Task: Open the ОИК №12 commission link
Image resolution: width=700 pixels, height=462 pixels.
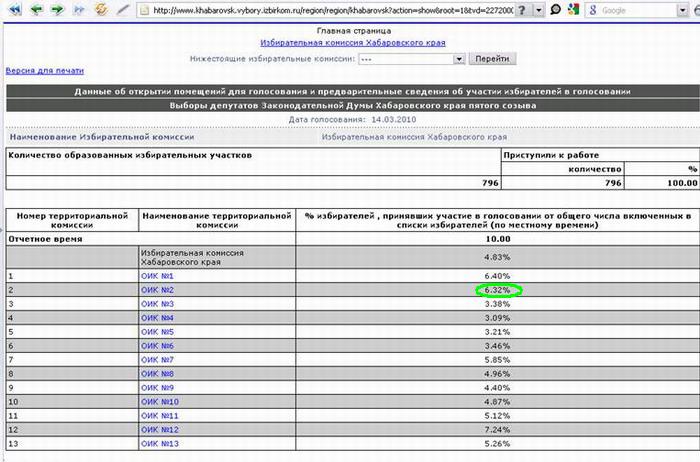Action: click(160, 429)
